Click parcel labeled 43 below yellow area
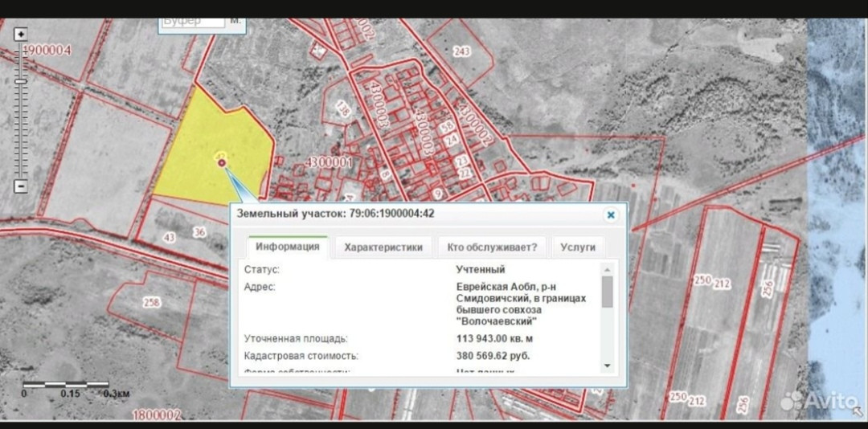The height and width of the screenshot is (429, 868). point(169,236)
